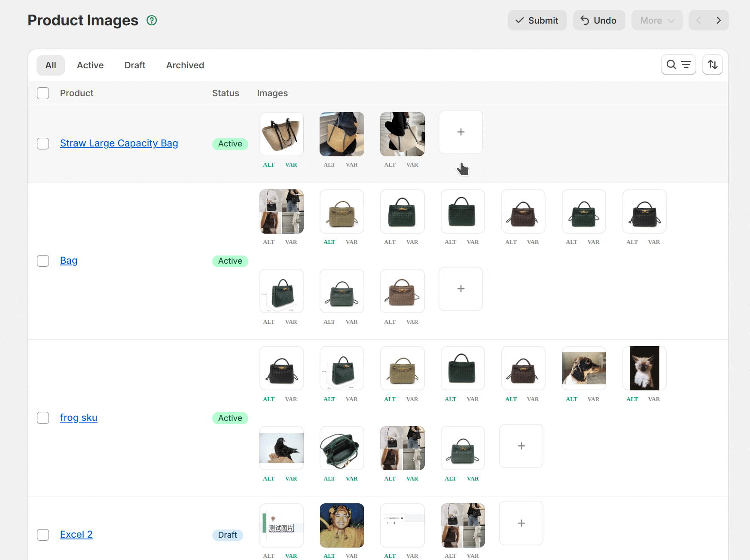This screenshot has width=750, height=560.
Task: Add image to Straw Large Capacity Bag
Action: pyautogui.click(x=460, y=132)
